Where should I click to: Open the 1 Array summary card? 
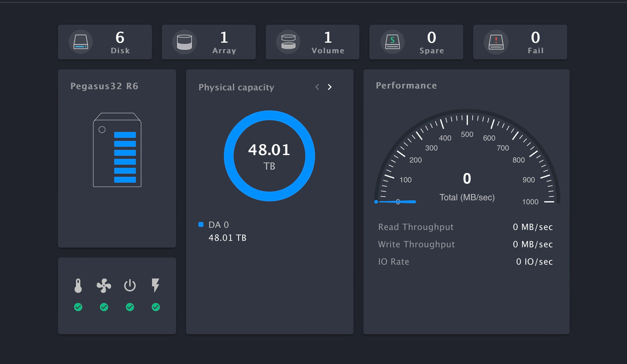pyautogui.click(x=209, y=42)
